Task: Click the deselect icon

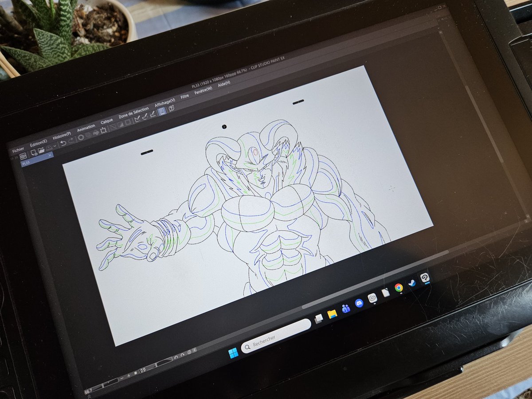Action: tap(113, 127)
